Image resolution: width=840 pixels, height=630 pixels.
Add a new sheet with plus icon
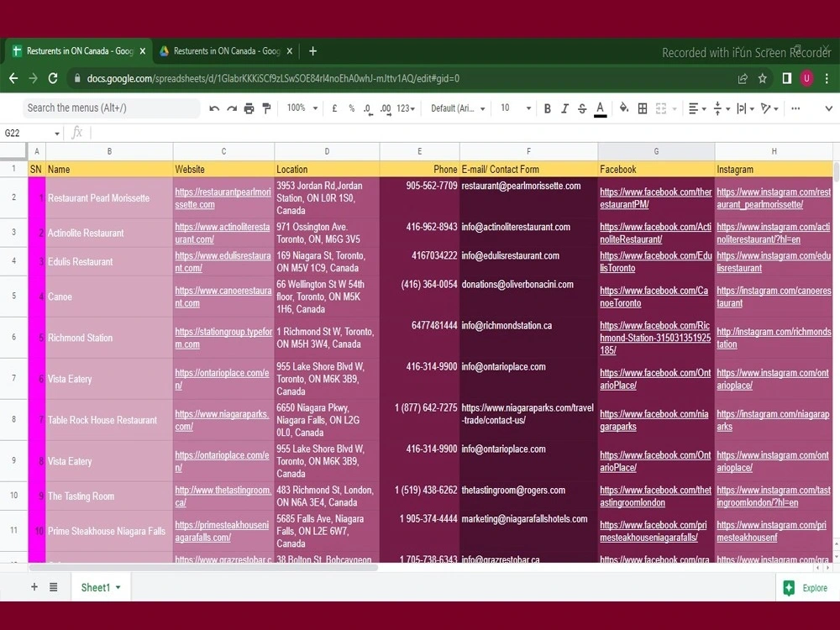pyautogui.click(x=34, y=587)
